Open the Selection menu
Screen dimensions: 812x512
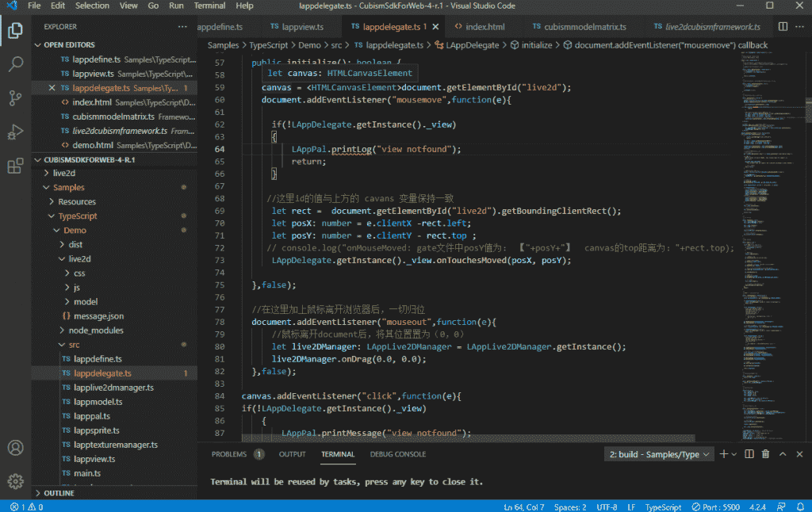click(x=92, y=6)
